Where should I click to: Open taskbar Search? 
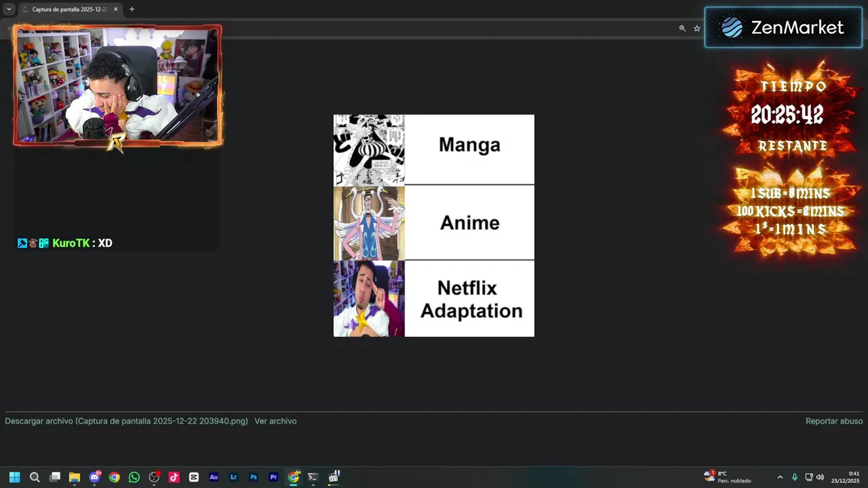coord(35,477)
